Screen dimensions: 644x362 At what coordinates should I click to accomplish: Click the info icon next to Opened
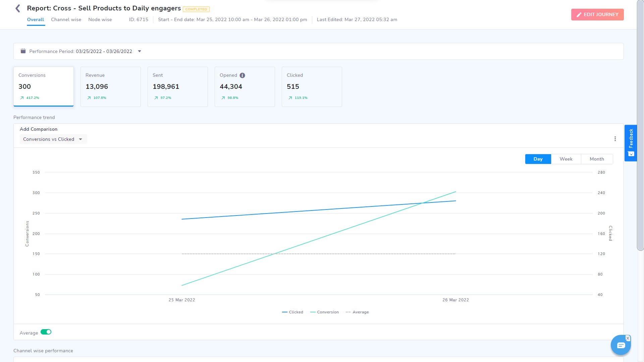[x=243, y=75]
